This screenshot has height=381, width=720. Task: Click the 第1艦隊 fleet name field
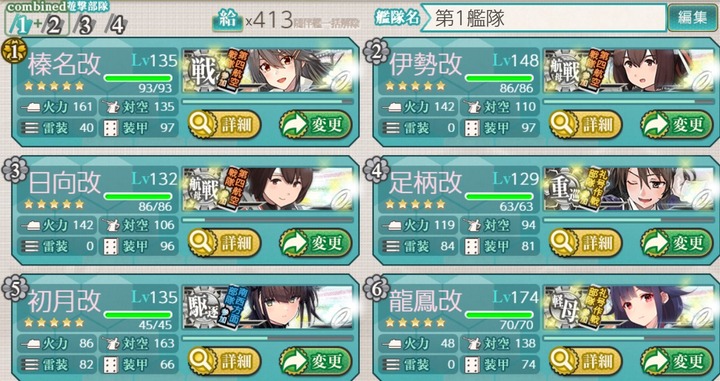[544, 18]
